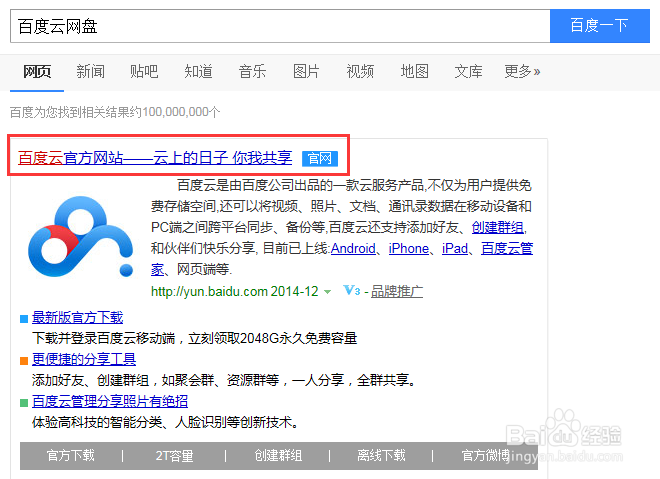Screen dimensions: 660x479
Task: Open the 百度云官方网站 result title link
Action: (155, 158)
